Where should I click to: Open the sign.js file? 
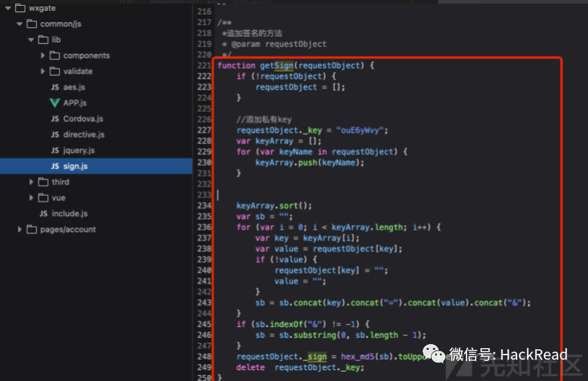point(76,166)
